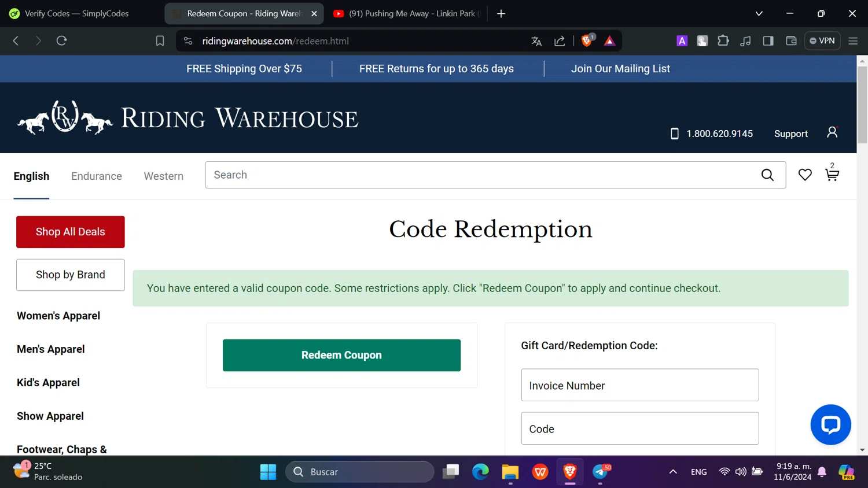Share this page link
868x488 pixels.
[560, 41]
